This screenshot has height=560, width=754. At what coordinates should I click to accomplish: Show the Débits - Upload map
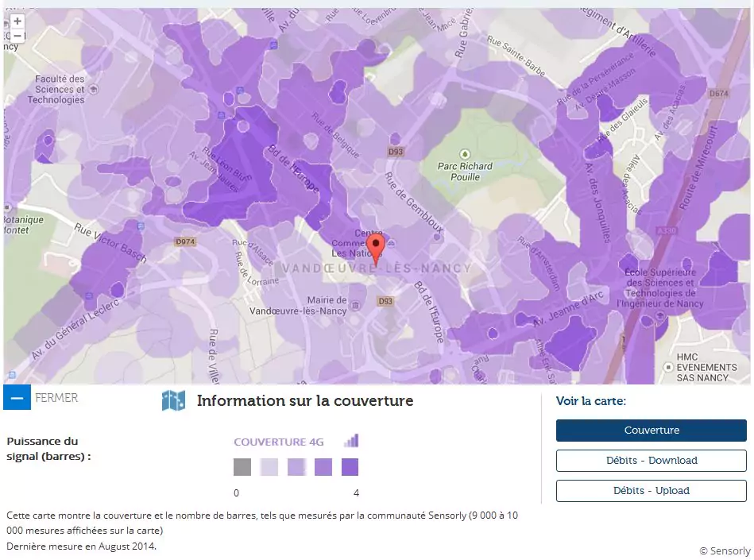point(651,491)
